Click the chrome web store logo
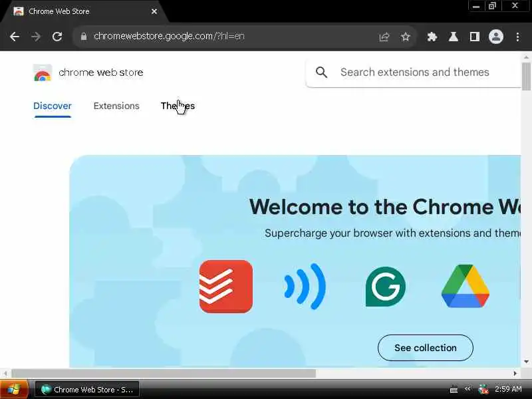The height and width of the screenshot is (399, 532). point(43,72)
